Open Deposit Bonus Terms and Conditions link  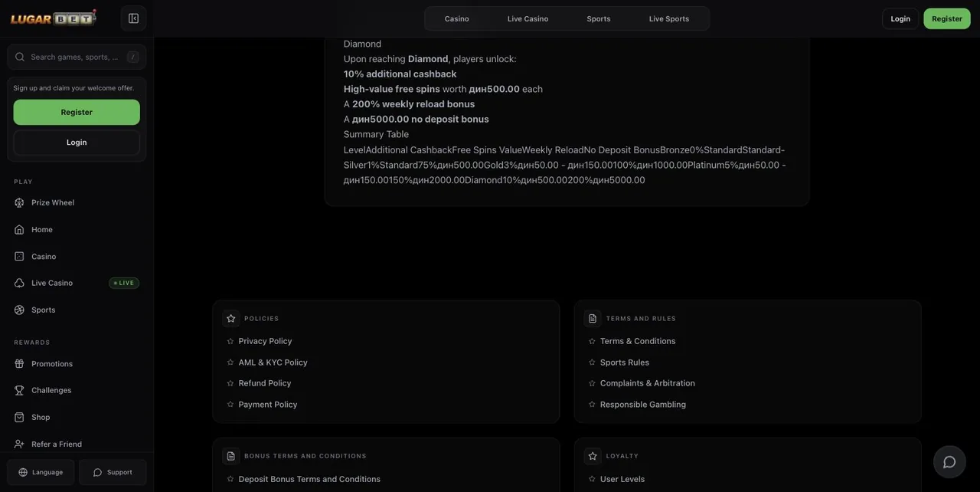point(309,479)
